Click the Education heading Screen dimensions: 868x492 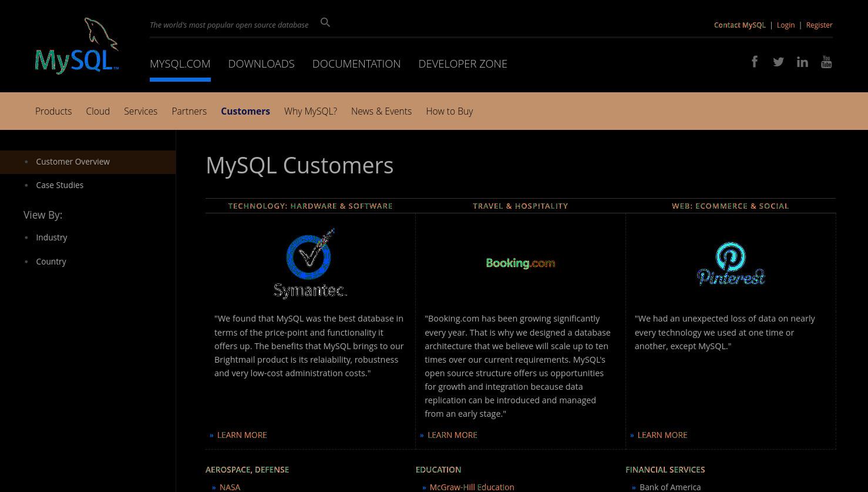[438, 470]
